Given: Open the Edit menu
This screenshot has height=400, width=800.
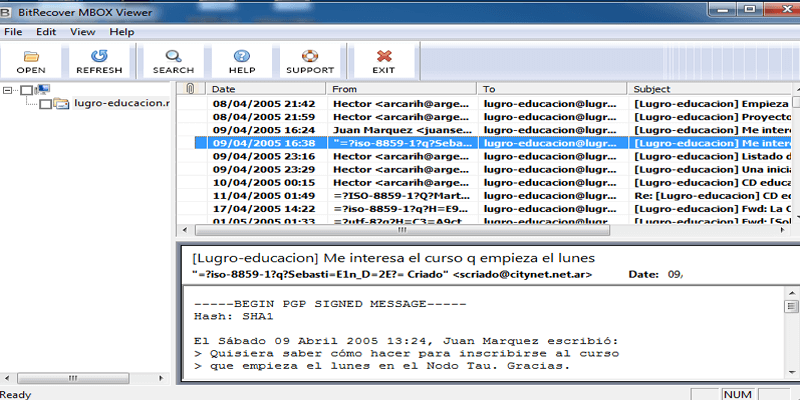Looking at the screenshot, I should point(46,32).
